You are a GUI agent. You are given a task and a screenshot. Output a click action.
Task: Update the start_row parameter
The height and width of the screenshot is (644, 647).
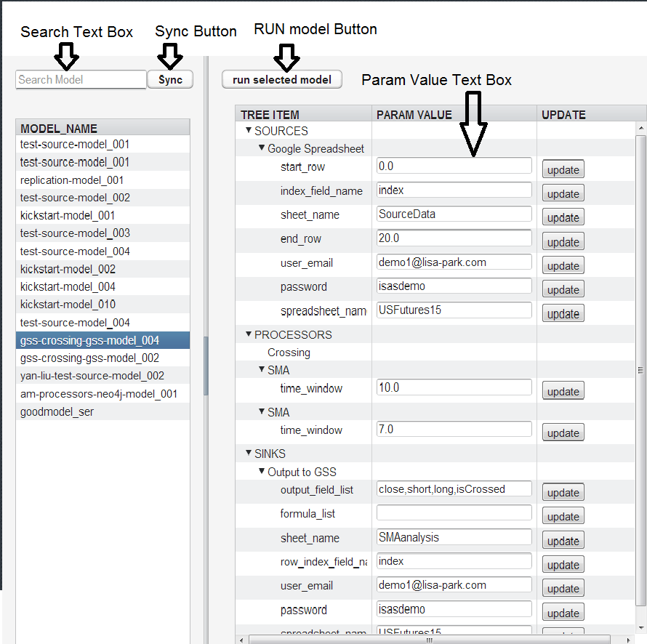(563, 169)
